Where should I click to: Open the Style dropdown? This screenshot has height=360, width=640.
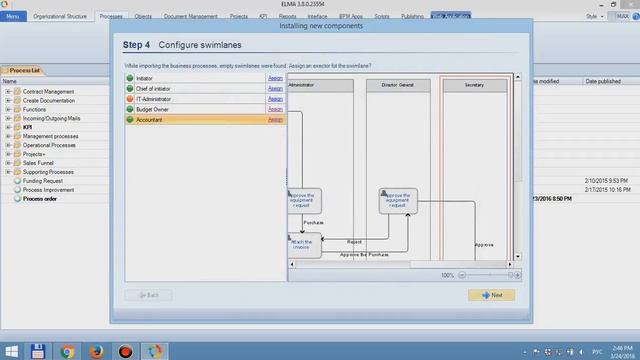tap(595, 16)
